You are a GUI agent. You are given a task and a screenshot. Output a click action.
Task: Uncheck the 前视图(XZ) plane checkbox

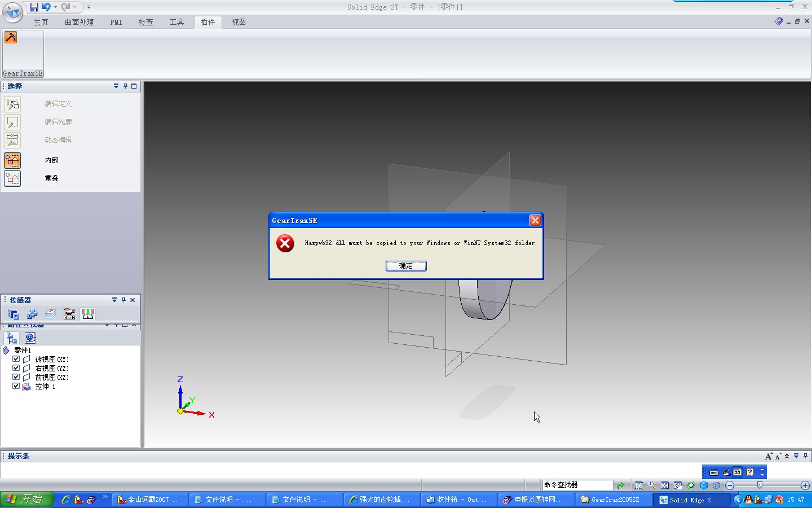(x=16, y=377)
